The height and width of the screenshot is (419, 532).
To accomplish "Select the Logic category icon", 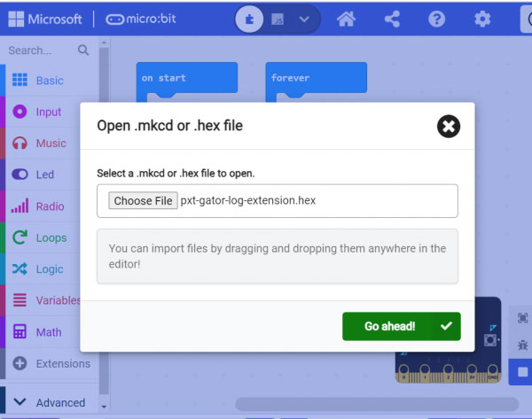I will pyautogui.click(x=20, y=269).
